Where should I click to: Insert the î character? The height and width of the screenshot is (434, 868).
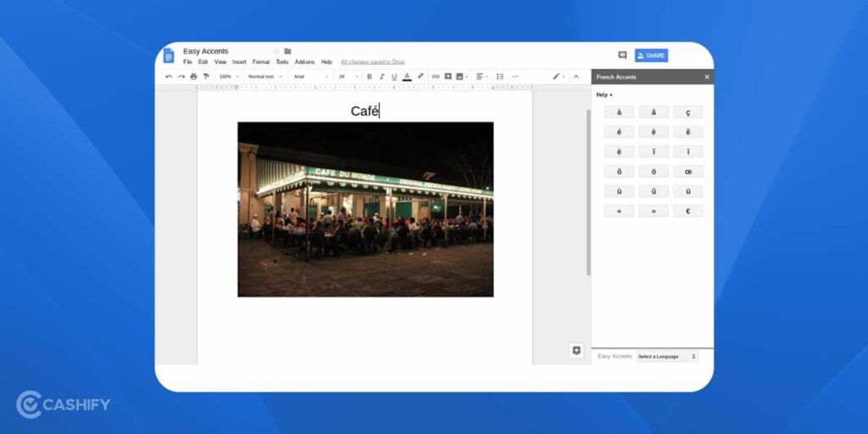pos(654,152)
